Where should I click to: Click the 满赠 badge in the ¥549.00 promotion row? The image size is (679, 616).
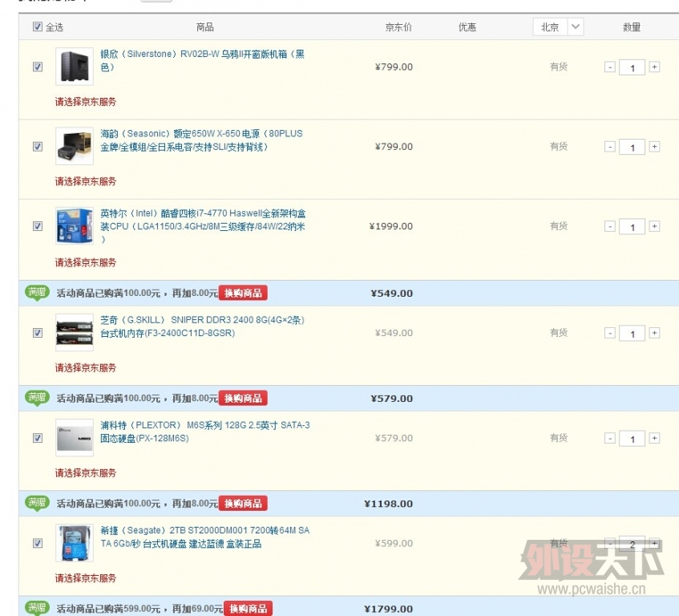pos(37,293)
